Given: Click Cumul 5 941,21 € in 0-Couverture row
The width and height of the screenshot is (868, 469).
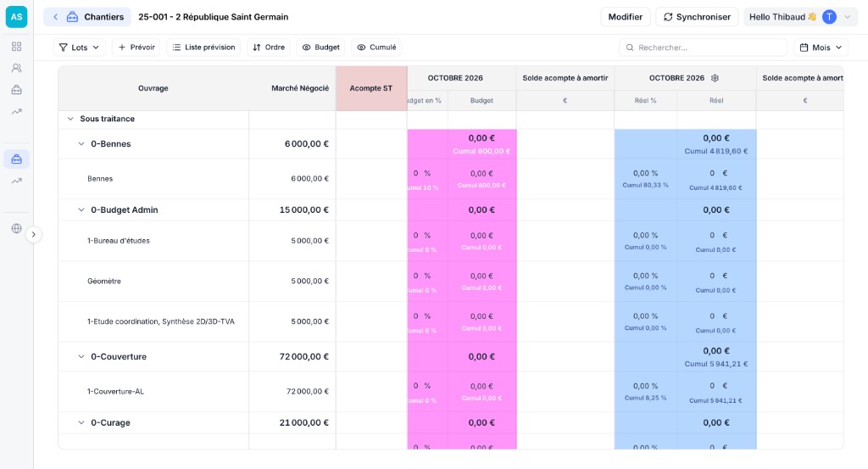Looking at the screenshot, I should pos(715,364).
